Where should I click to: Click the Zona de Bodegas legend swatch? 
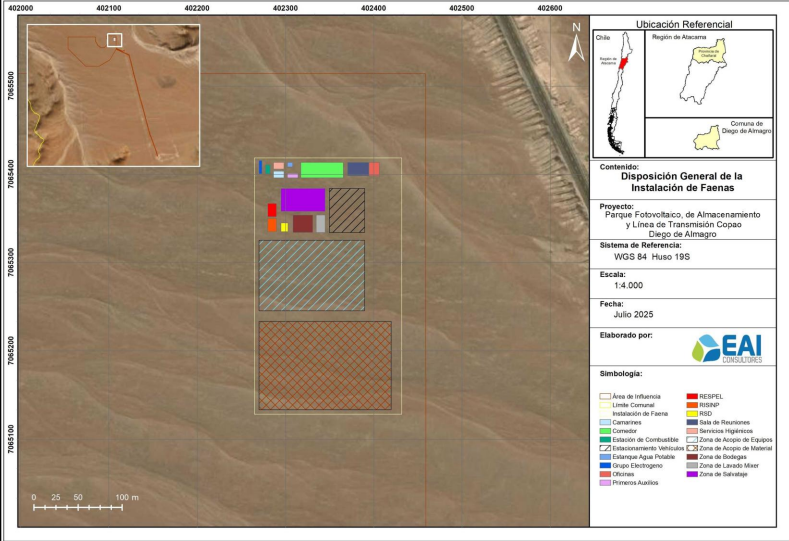click(x=691, y=457)
